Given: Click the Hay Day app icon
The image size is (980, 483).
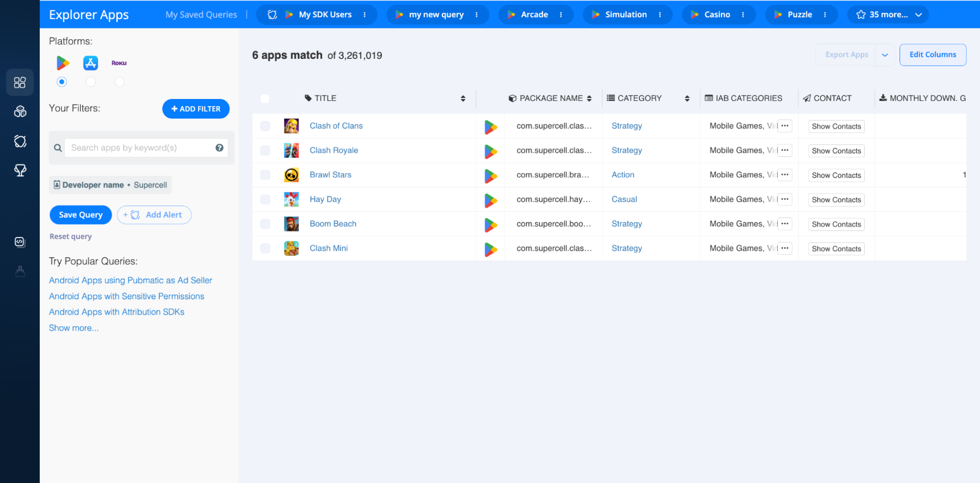Looking at the screenshot, I should point(291,199).
